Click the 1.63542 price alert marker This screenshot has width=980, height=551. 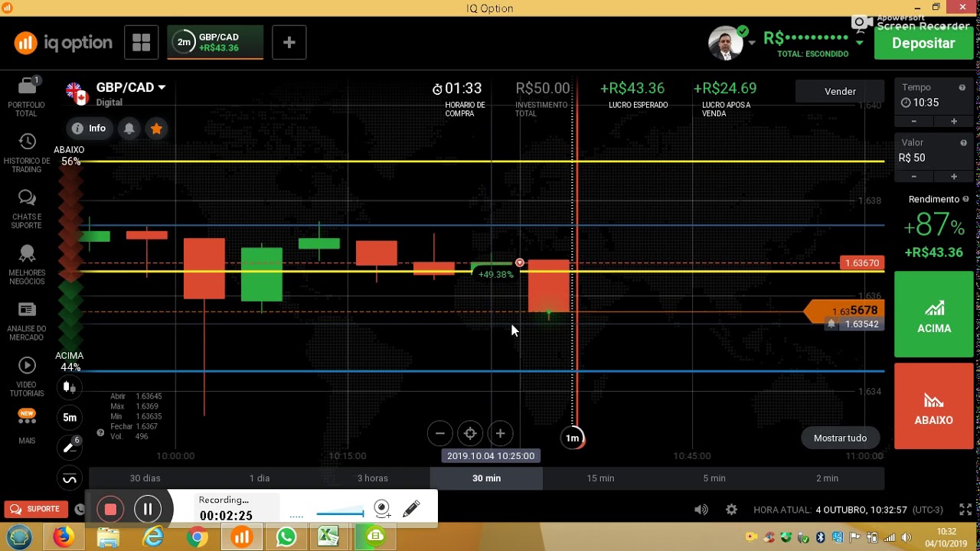(x=854, y=324)
